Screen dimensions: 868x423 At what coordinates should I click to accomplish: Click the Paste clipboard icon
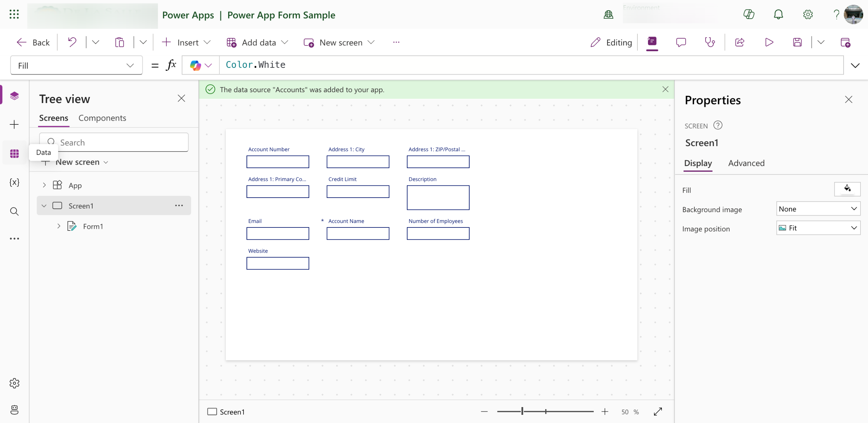click(x=119, y=42)
